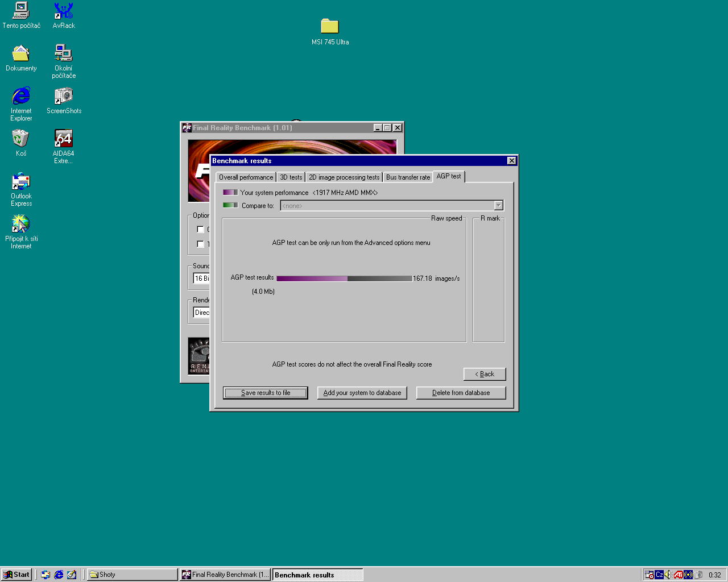Click the Start button on taskbar

click(x=16, y=575)
